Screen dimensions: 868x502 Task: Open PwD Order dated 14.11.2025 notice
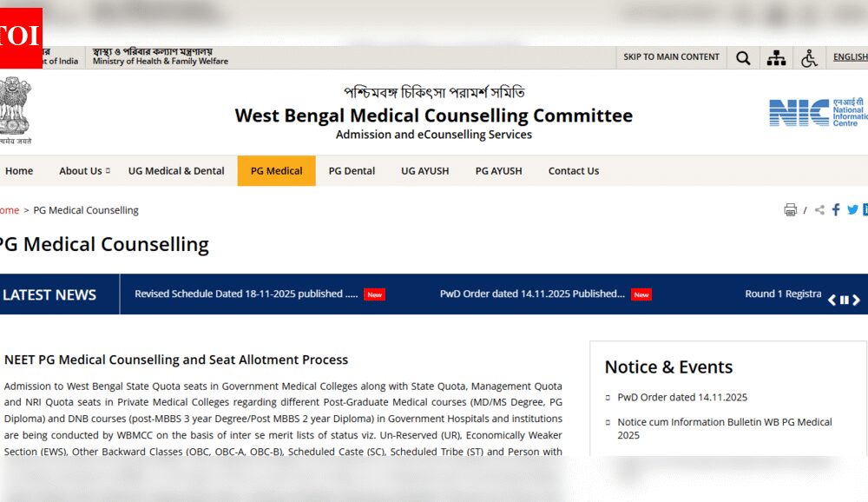tap(682, 398)
